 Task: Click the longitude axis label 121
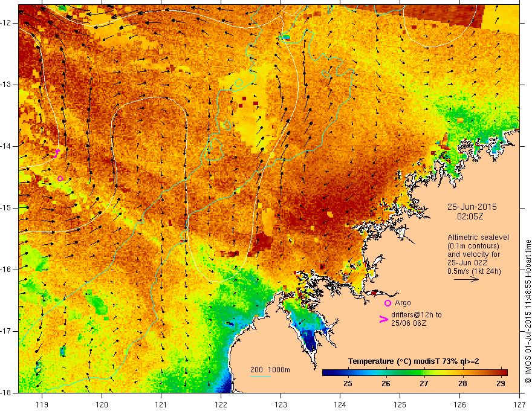pos(161,404)
